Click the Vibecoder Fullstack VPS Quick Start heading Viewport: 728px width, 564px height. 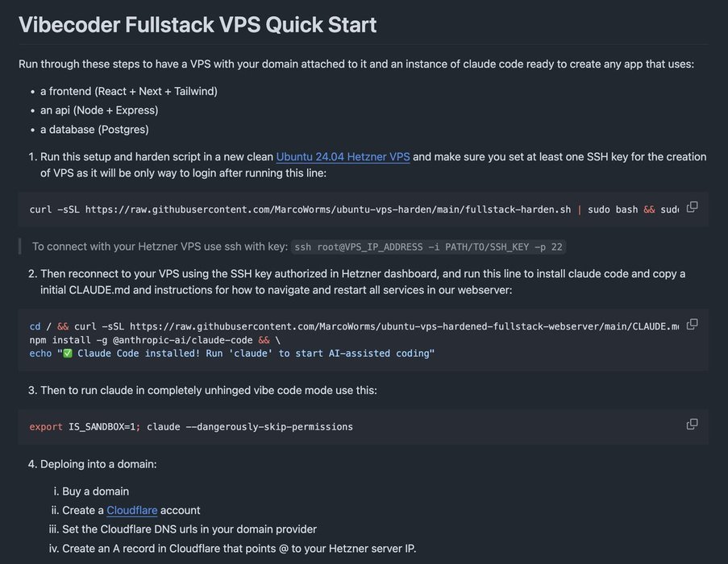pos(198,25)
